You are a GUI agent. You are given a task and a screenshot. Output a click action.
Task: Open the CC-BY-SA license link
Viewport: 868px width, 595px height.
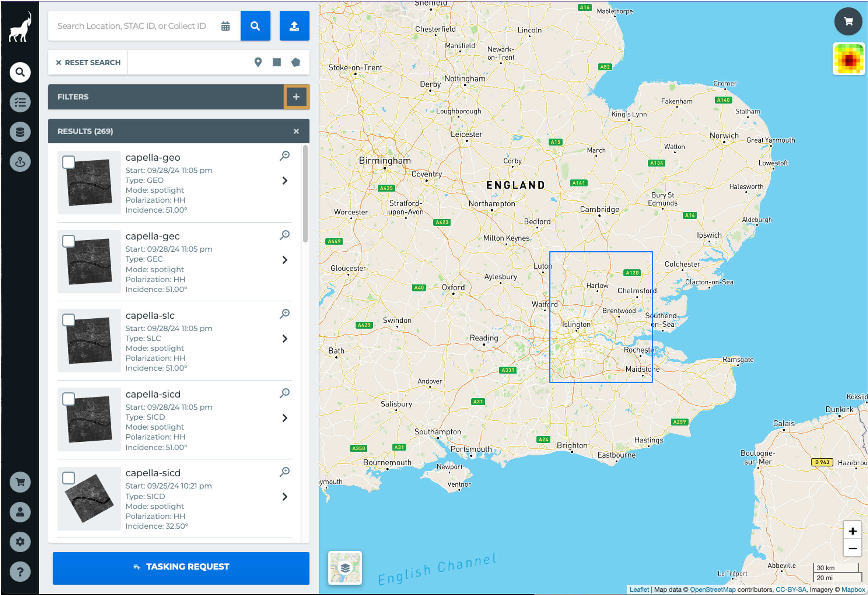(791, 589)
